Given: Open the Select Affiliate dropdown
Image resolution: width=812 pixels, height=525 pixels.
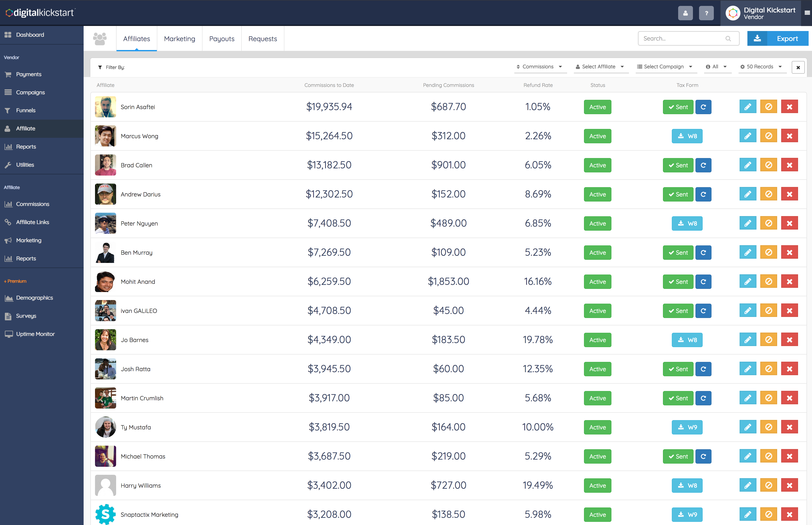Looking at the screenshot, I should (600, 67).
